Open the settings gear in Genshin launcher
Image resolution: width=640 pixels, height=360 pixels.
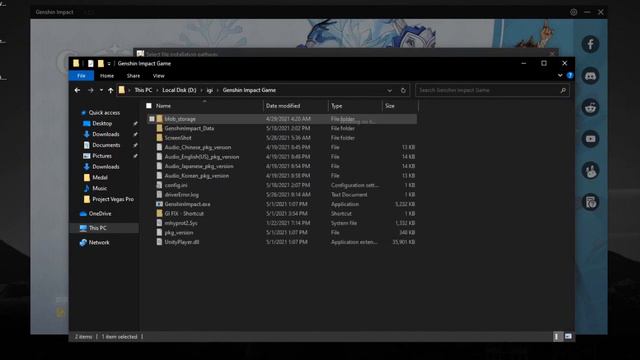pyautogui.click(x=573, y=12)
